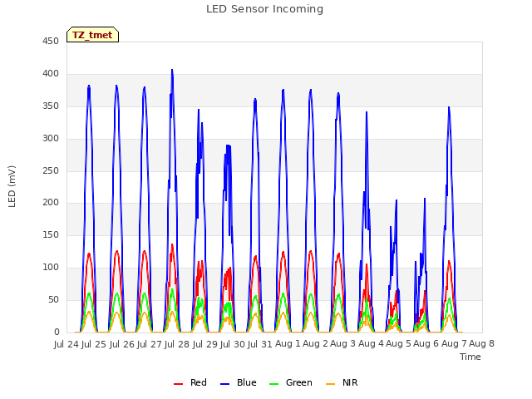
Task: Click the Jul 27 x-axis date label
Action: [x=150, y=344]
